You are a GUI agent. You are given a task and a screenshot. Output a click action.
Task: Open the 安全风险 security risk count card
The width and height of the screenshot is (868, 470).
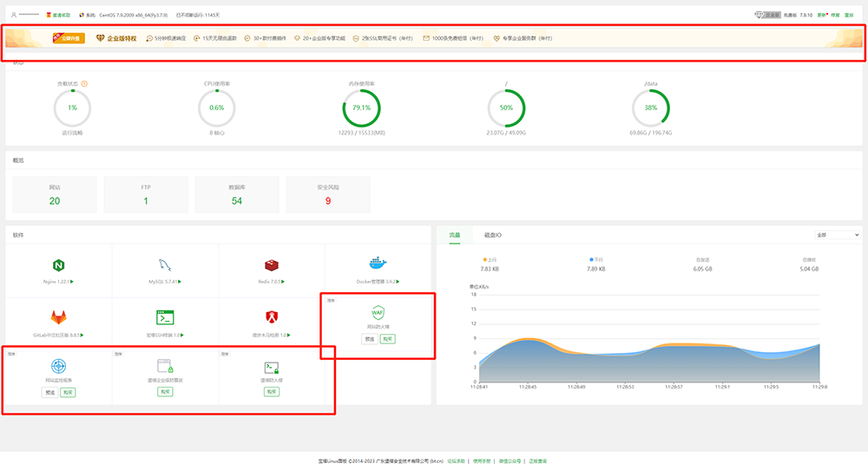click(328, 194)
